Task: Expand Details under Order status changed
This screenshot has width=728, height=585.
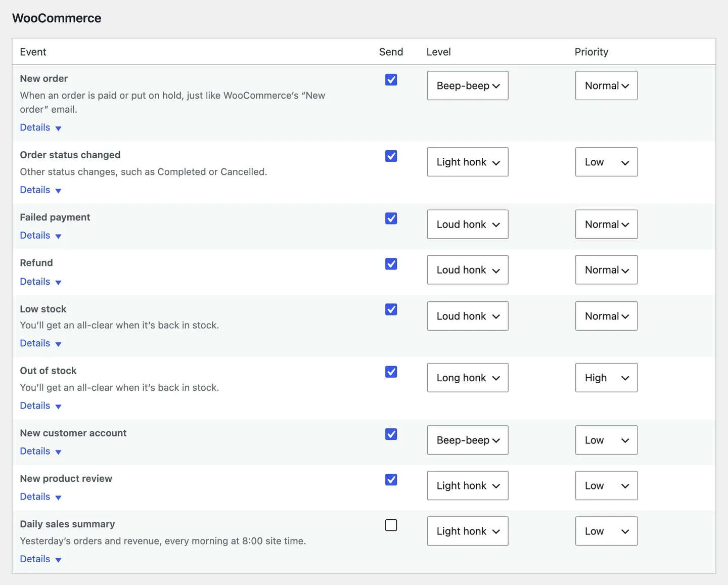Action: pos(40,190)
